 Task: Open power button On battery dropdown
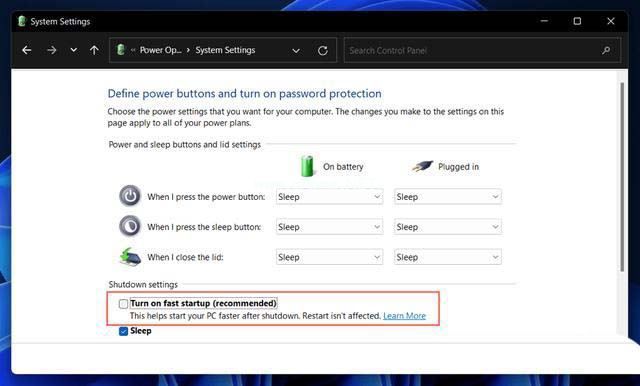(x=329, y=197)
